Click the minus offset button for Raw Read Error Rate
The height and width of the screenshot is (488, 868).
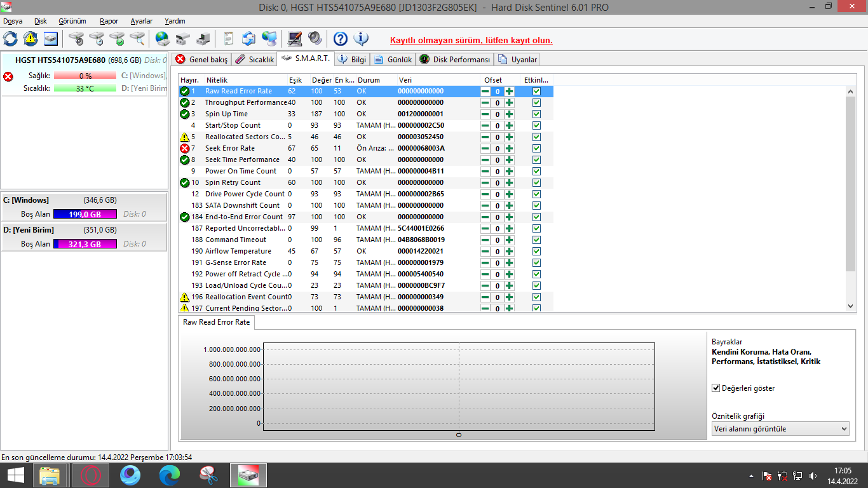click(x=485, y=91)
